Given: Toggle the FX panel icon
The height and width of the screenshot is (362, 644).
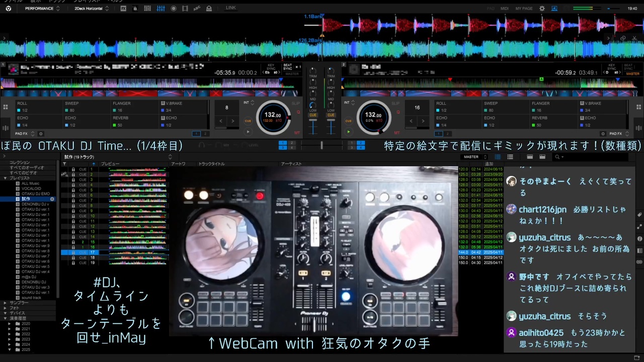Looking at the screenshot, I should pos(123,9).
